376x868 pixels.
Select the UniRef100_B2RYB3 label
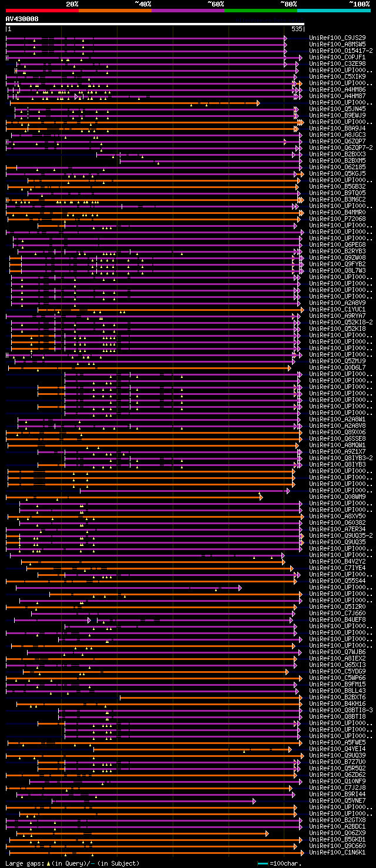(x=337, y=251)
